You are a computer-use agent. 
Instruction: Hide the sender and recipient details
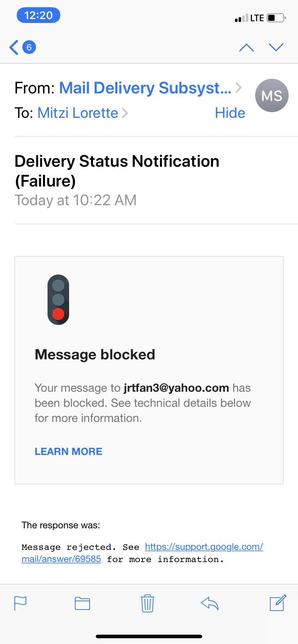coord(230,113)
